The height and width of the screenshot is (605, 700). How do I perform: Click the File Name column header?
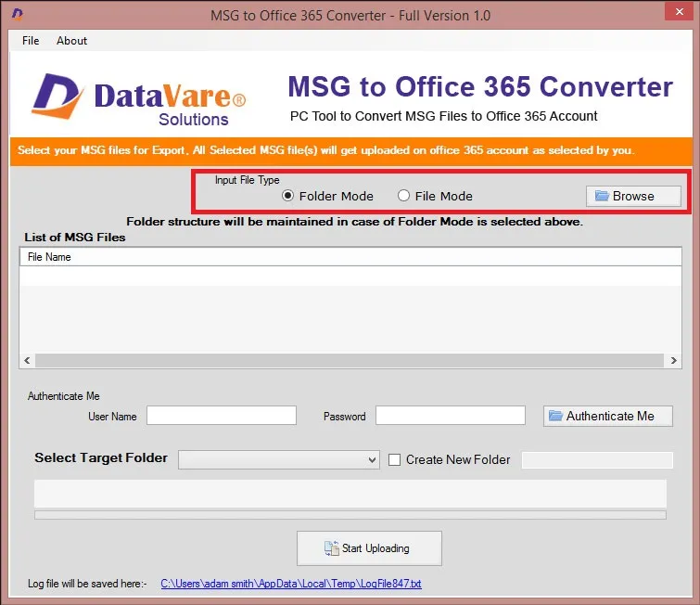click(x=350, y=257)
